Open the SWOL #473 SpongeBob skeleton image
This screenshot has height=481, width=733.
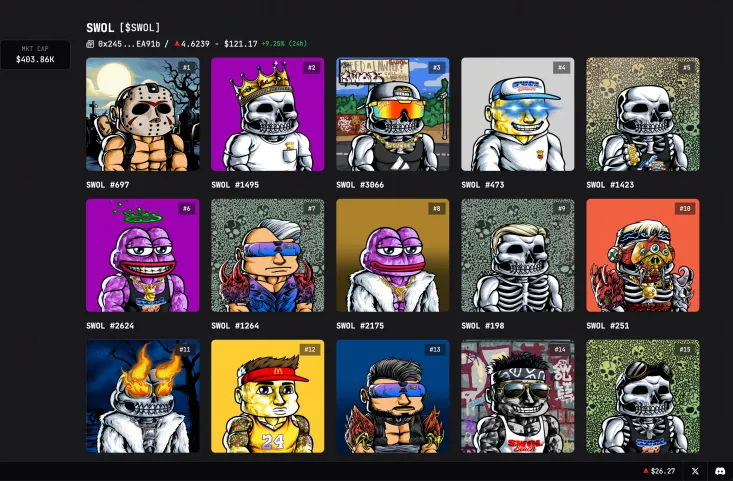[x=517, y=114]
